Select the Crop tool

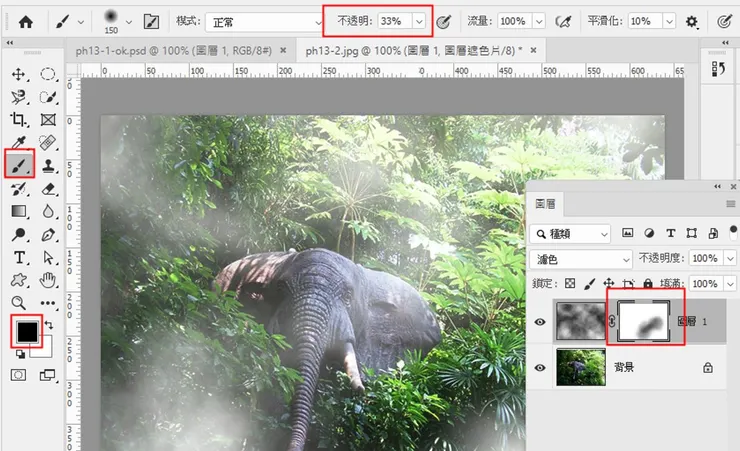point(18,119)
